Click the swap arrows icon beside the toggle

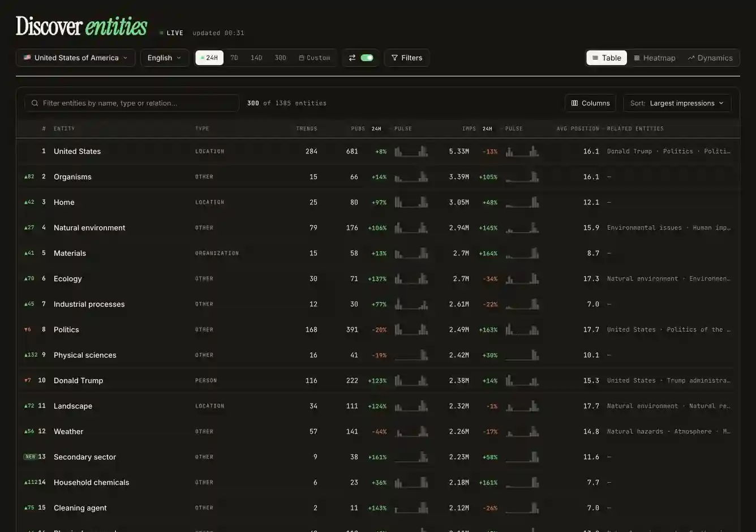(352, 58)
